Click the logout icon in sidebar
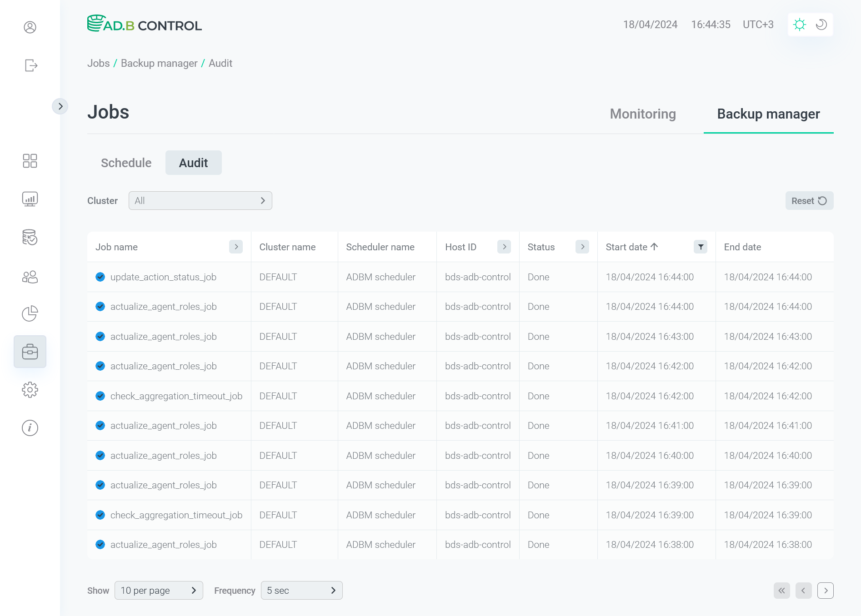Viewport: 861px width, 616px height. [x=30, y=65]
